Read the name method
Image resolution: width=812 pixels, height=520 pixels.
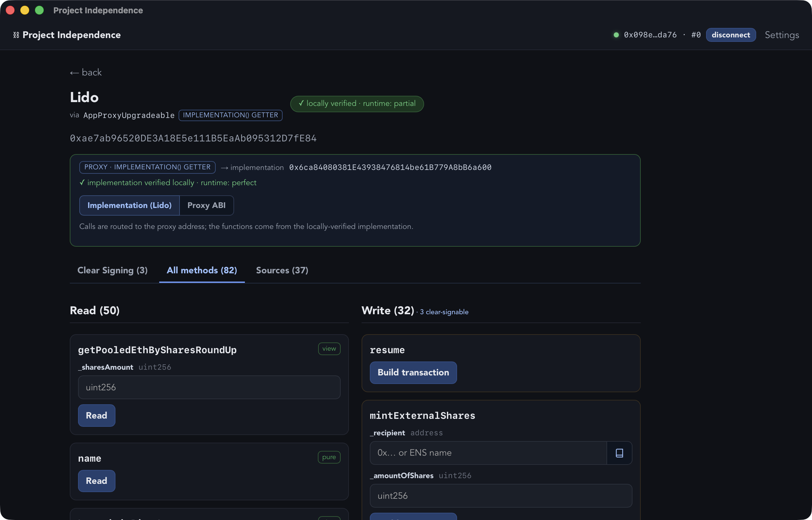tap(97, 481)
